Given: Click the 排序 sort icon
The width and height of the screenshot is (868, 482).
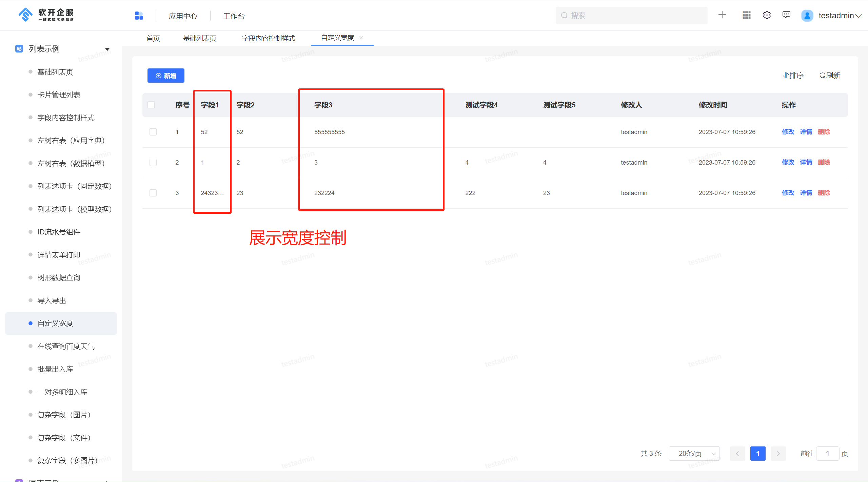Looking at the screenshot, I should click(x=793, y=75).
